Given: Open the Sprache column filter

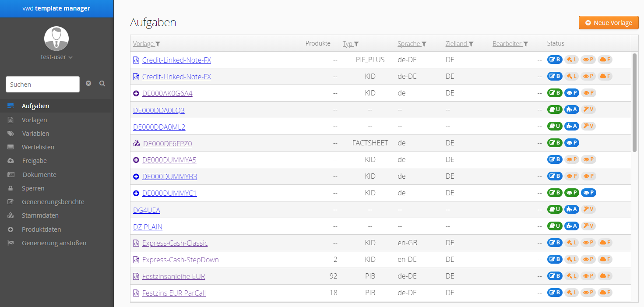Looking at the screenshot, I should coord(424,44).
